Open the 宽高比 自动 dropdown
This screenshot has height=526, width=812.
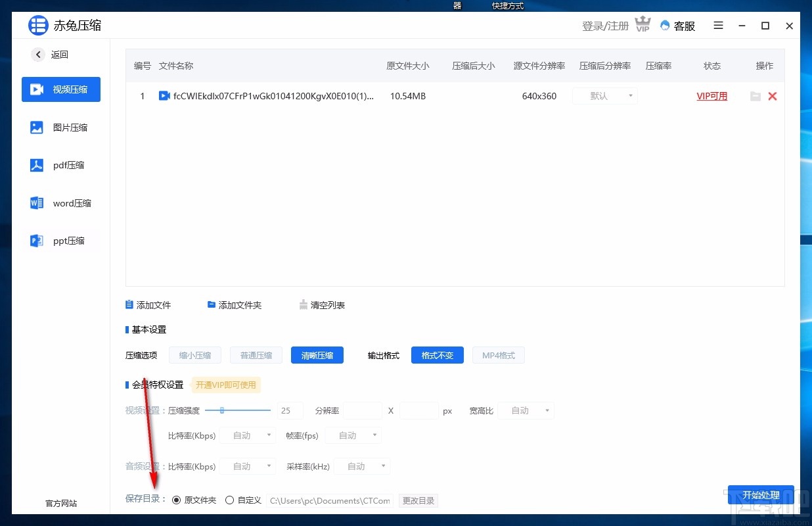tap(526, 410)
